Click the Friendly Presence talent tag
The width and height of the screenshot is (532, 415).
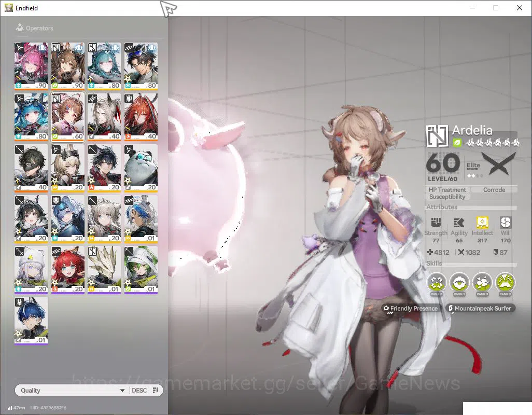click(x=411, y=309)
